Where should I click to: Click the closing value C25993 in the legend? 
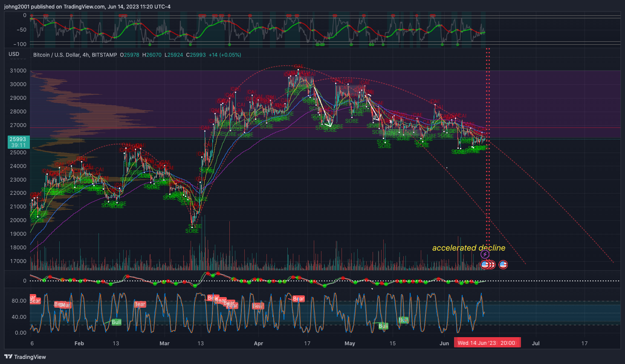[x=196, y=55]
